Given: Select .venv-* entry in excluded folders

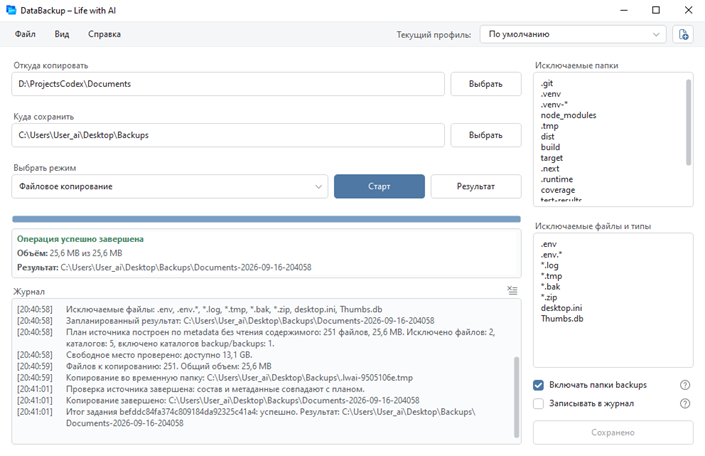Looking at the screenshot, I should coord(554,105).
